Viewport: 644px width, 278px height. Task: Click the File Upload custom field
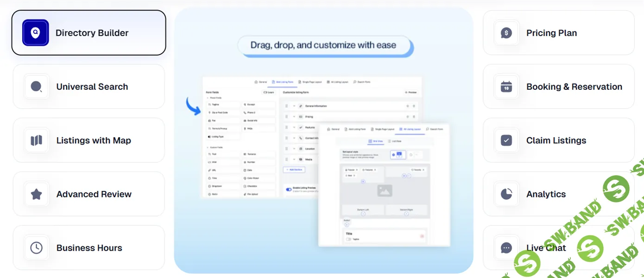point(259,194)
